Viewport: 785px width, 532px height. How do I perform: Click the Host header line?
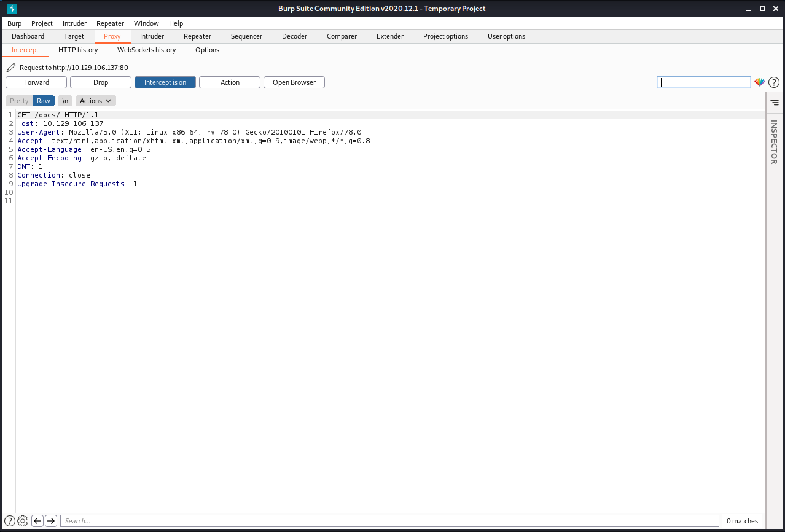[x=60, y=123]
